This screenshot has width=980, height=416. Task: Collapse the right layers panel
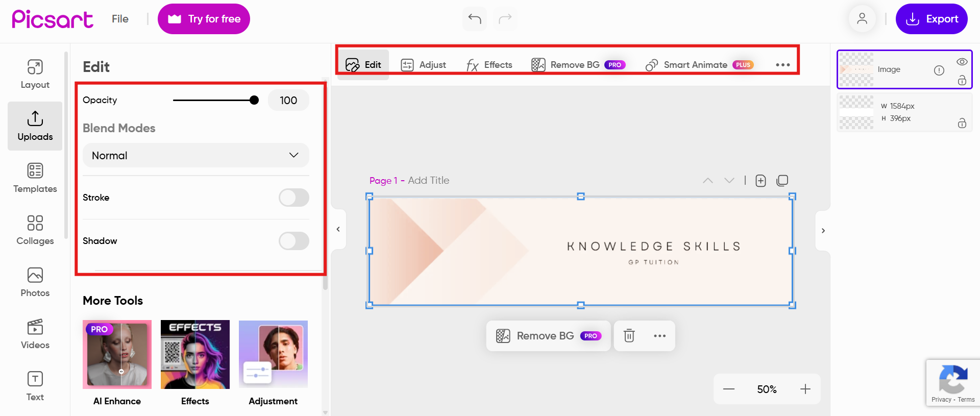point(823,231)
